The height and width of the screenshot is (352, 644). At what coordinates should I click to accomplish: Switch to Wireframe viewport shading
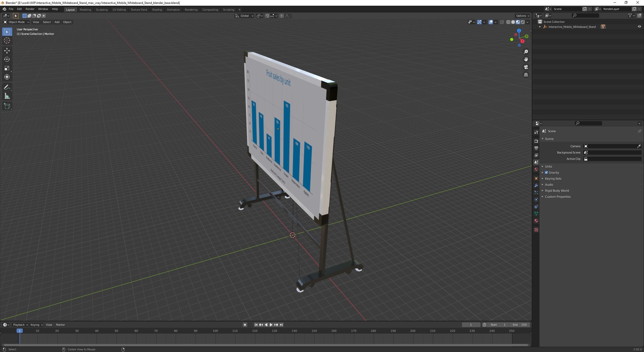pyautogui.click(x=508, y=22)
